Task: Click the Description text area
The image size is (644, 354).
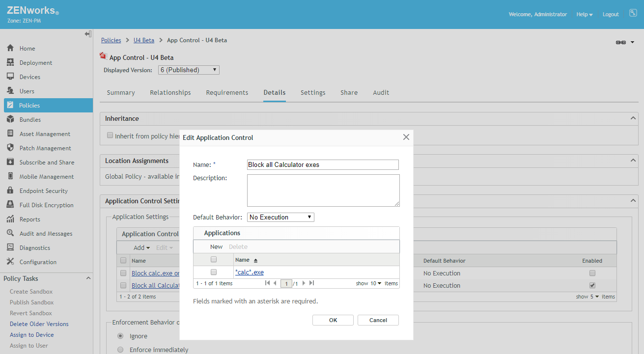Action: pyautogui.click(x=323, y=191)
